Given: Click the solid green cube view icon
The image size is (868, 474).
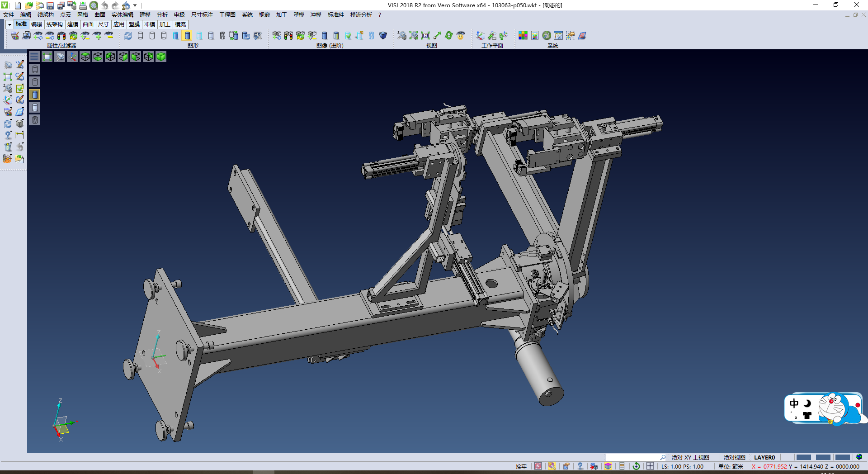Looking at the screenshot, I should pyautogui.click(x=161, y=57).
